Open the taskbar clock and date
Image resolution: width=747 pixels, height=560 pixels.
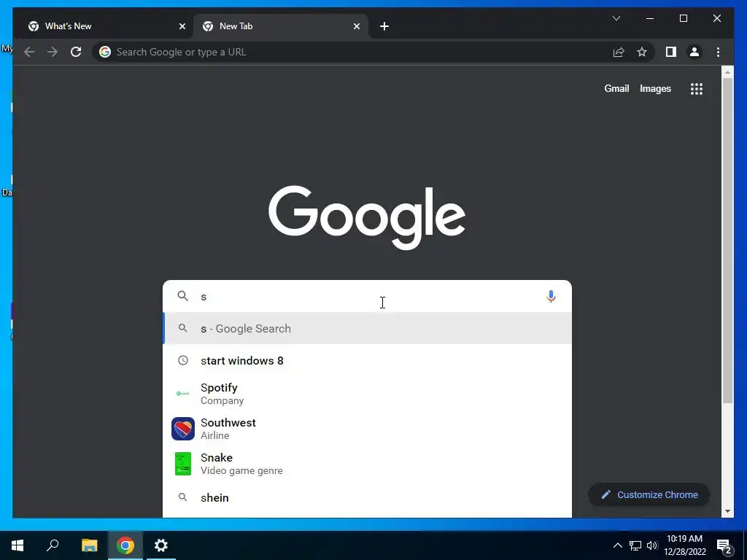pos(684,545)
